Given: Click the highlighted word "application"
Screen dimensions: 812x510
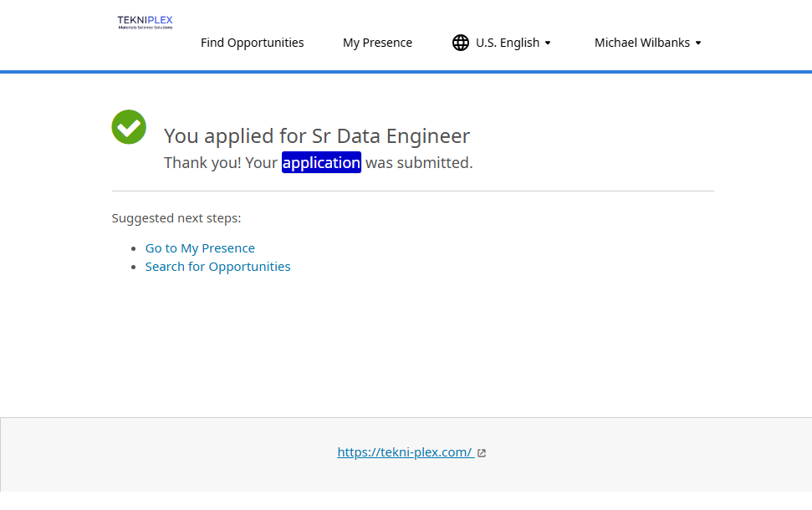Looking at the screenshot, I should (x=321, y=162).
